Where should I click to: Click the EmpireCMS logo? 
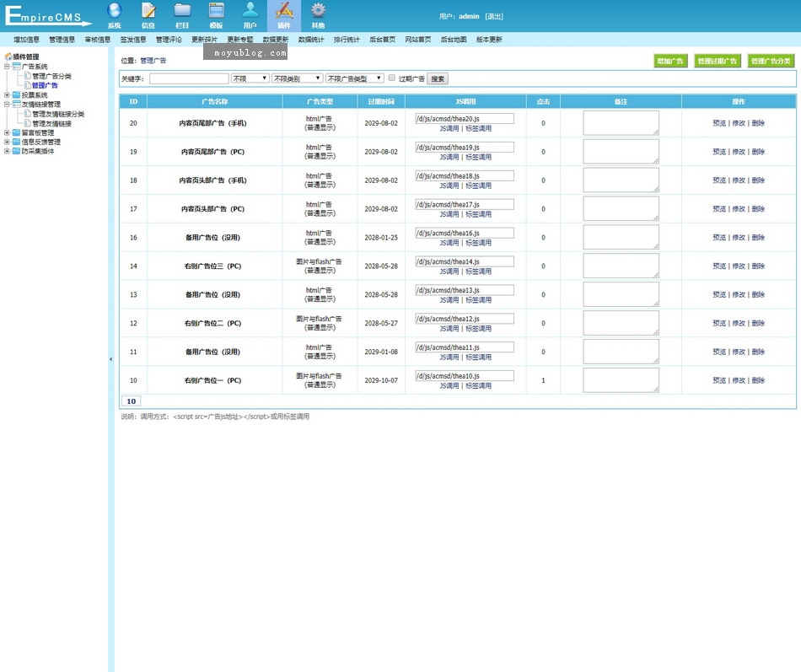click(x=48, y=15)
